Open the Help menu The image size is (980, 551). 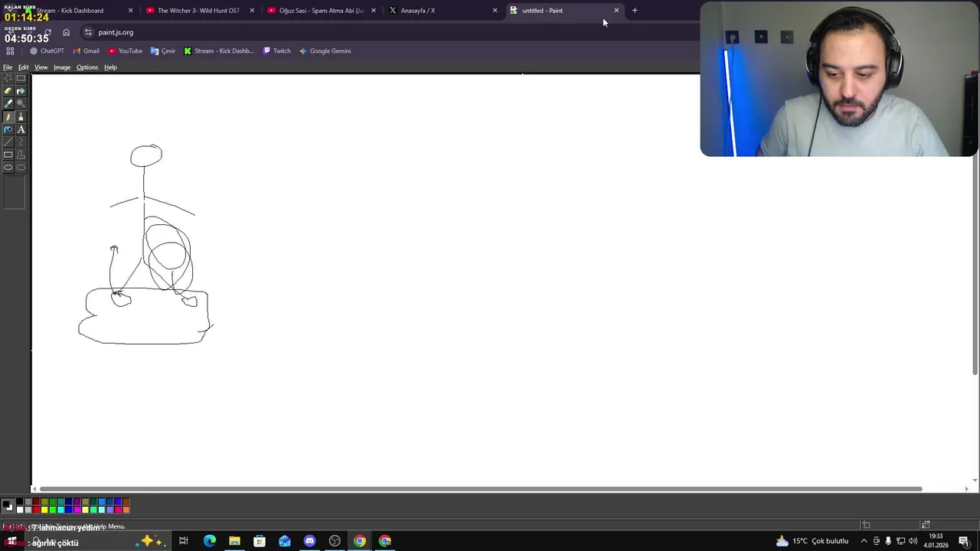point(110,67)
